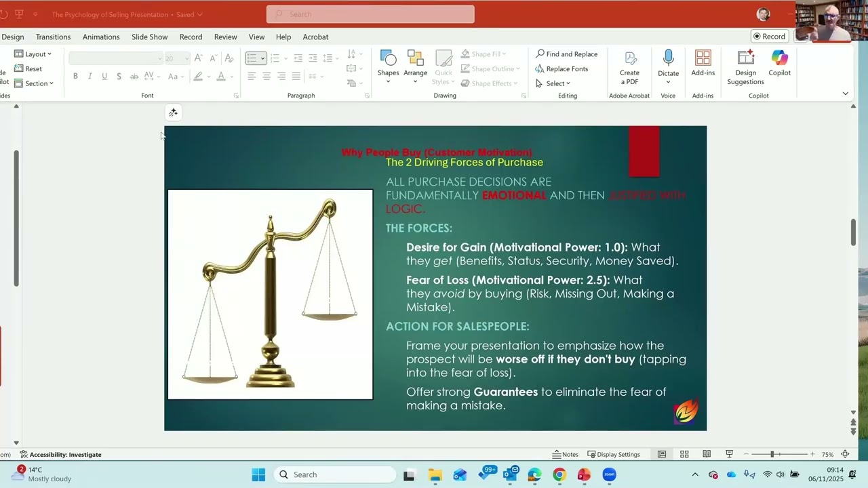Open the Animations tab

click(101, 37)
